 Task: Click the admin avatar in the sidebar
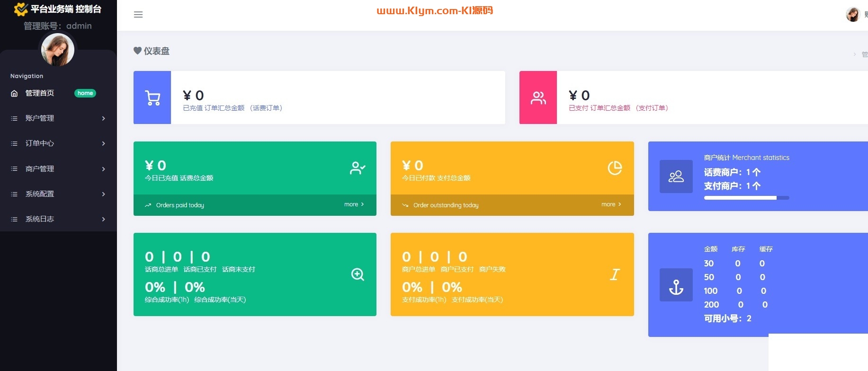[x=58, y=50]
